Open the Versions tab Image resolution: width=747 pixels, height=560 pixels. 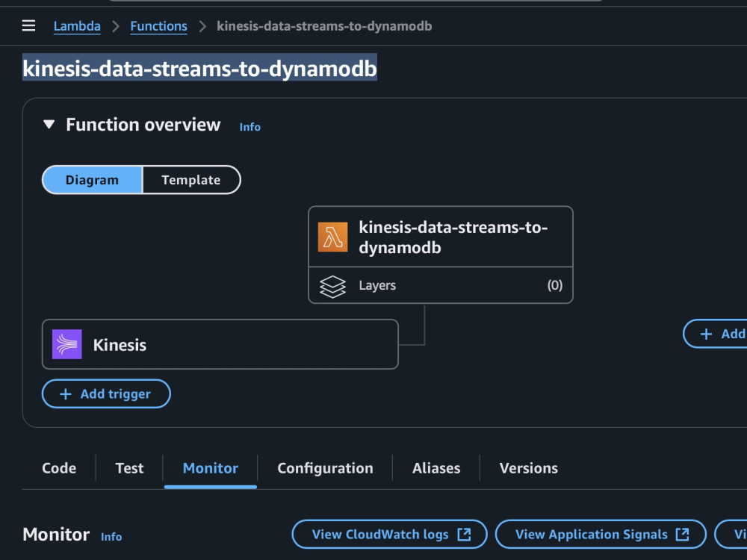(x=529, y=468)
